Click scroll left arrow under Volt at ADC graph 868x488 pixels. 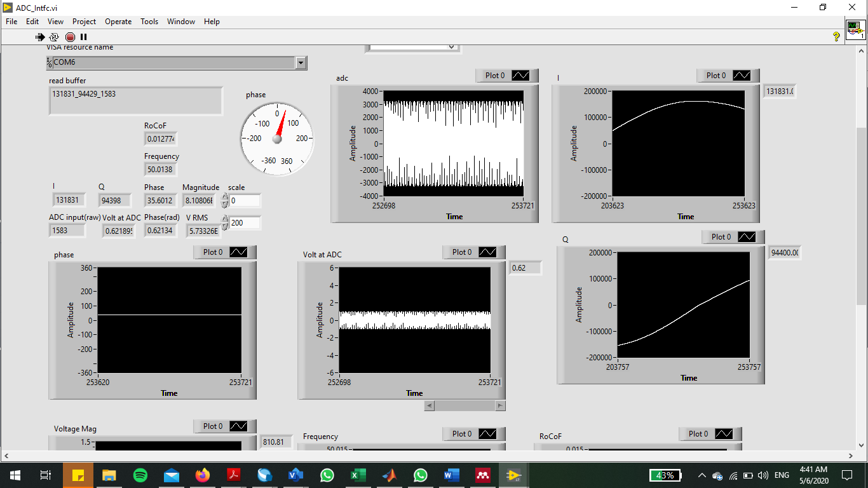click(429, 405)
